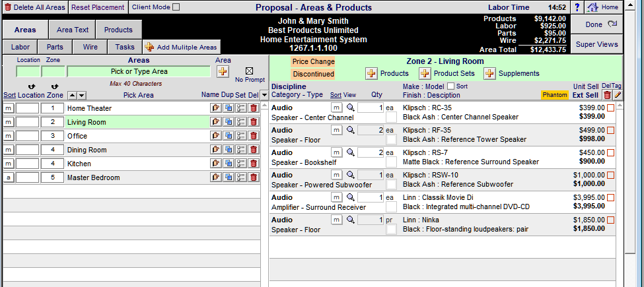Click the Sort link beside View

336,95
